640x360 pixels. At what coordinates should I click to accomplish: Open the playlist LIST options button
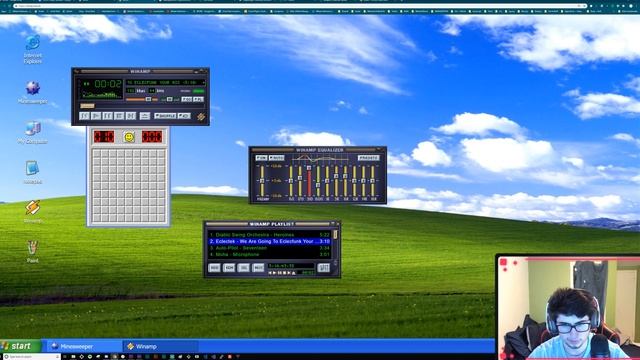pyautogui.click(x=324, y=268)
